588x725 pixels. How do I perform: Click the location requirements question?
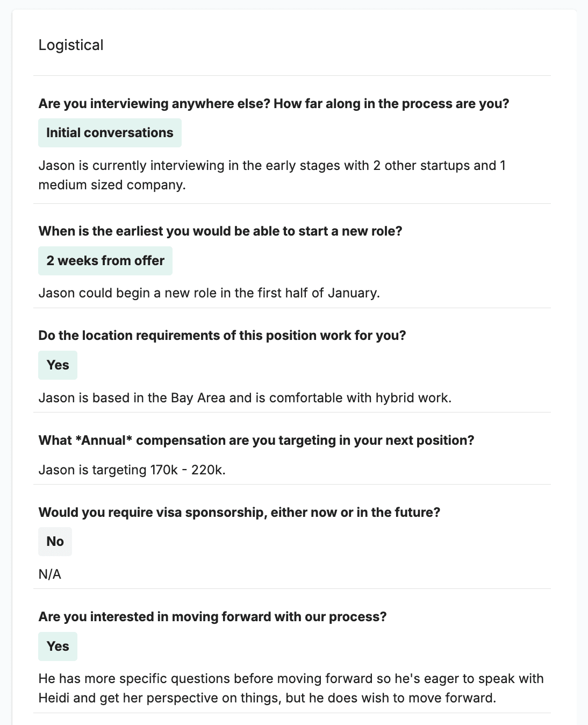222,336
